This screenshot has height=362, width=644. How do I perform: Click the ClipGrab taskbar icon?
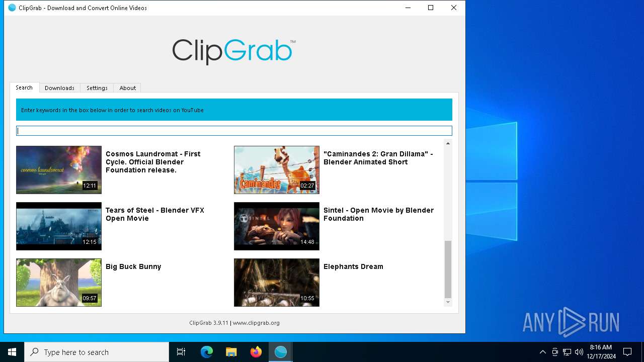click(x=281, y=352)
